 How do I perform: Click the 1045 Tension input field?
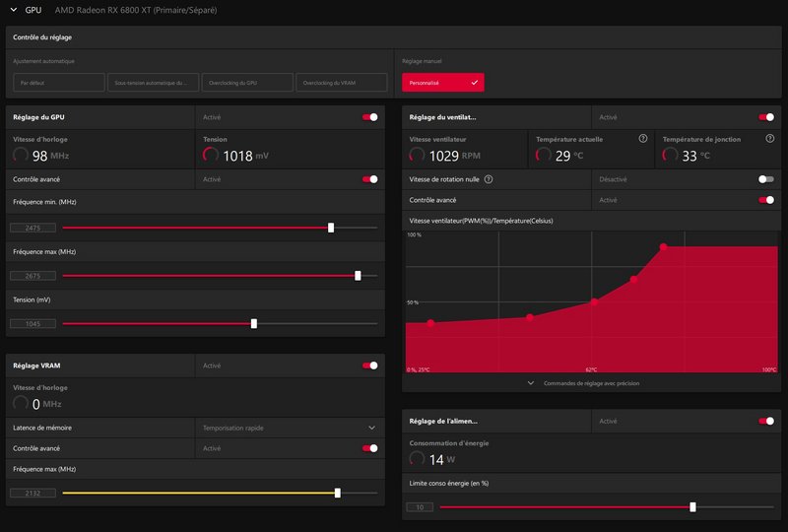[33, 323]
